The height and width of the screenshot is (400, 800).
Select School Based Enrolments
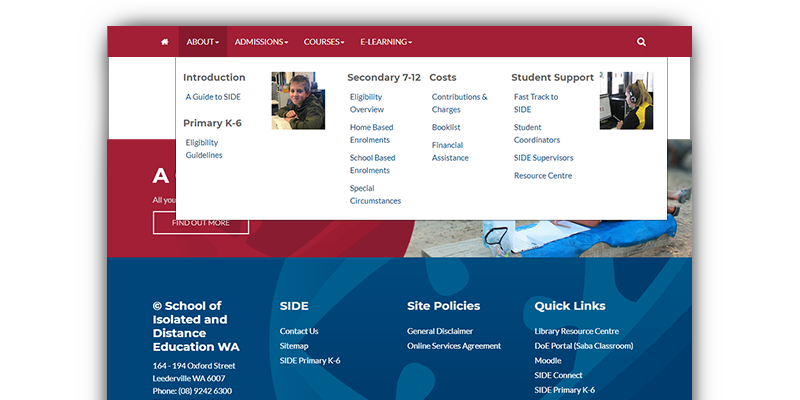click(372, 164)
